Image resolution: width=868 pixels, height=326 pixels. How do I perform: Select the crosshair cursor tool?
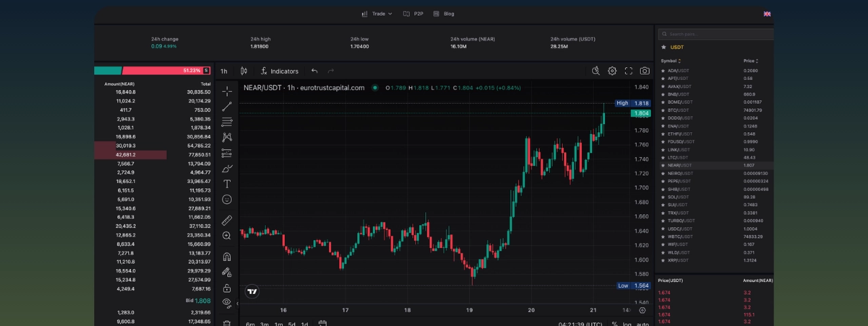click(x=227, y=91)
